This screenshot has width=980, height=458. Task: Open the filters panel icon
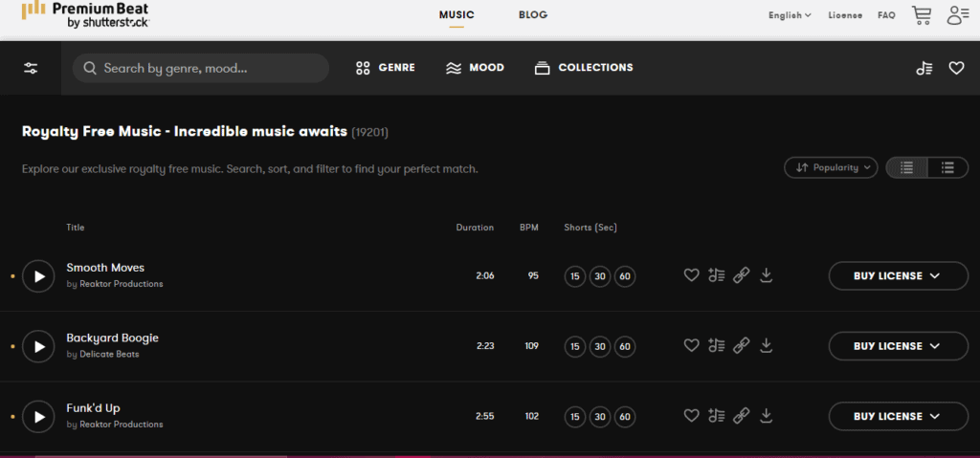click(31, 68)
